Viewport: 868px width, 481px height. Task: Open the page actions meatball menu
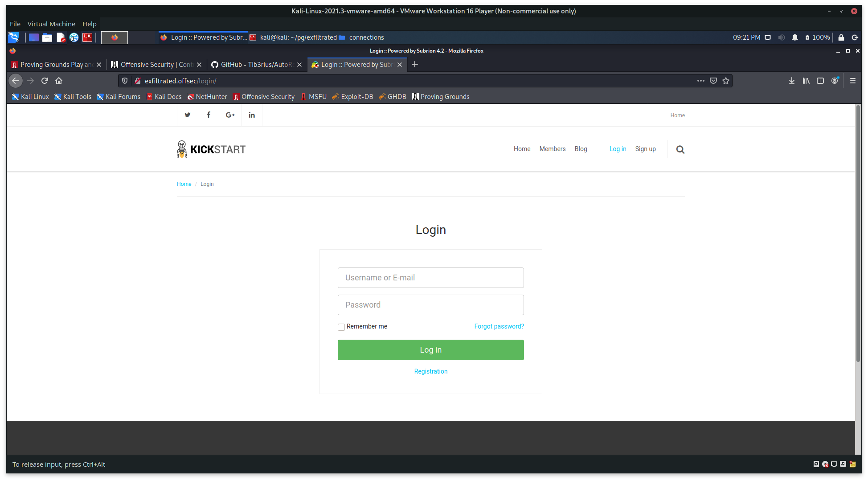click(701, 81)
